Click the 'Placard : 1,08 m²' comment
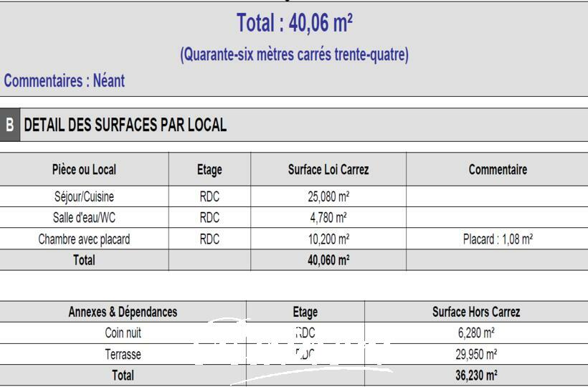Screen dimensions: 588x387 point(498,239)
